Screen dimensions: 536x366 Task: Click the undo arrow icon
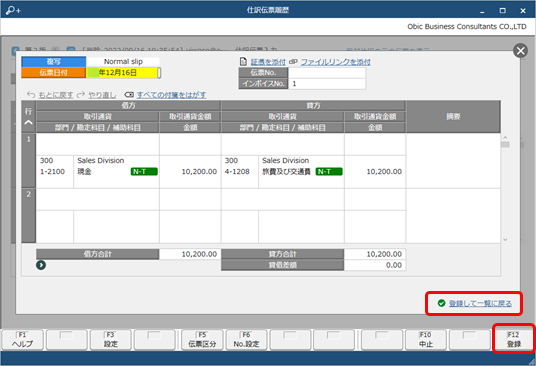pos(31,95)
